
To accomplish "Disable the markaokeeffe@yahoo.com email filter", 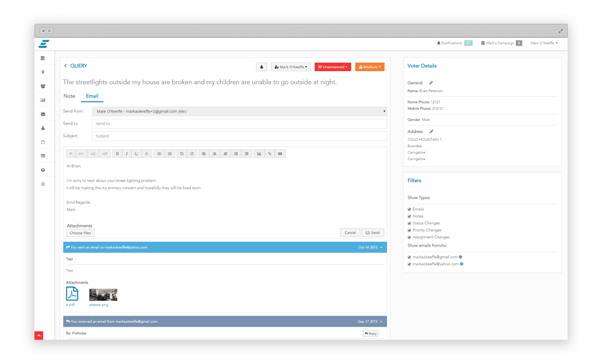I will pyautogui.click(x=409, y=264).
